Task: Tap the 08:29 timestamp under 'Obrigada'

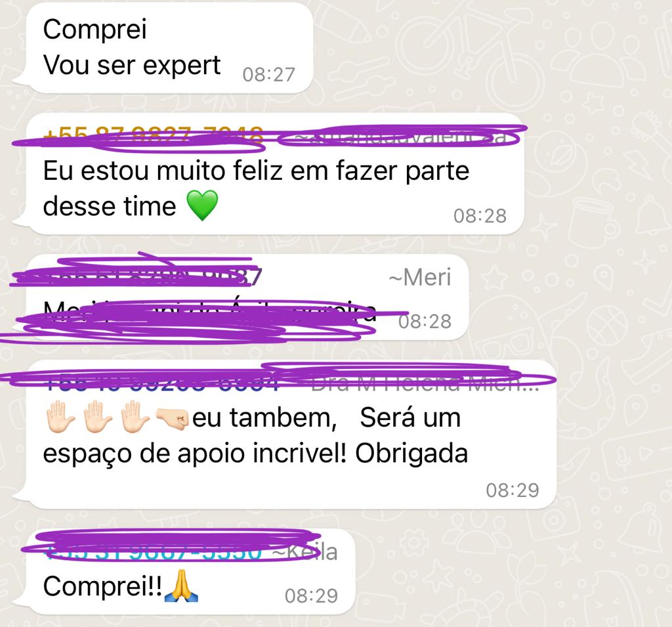Action: pyautogui.click(x=512, y=490)
